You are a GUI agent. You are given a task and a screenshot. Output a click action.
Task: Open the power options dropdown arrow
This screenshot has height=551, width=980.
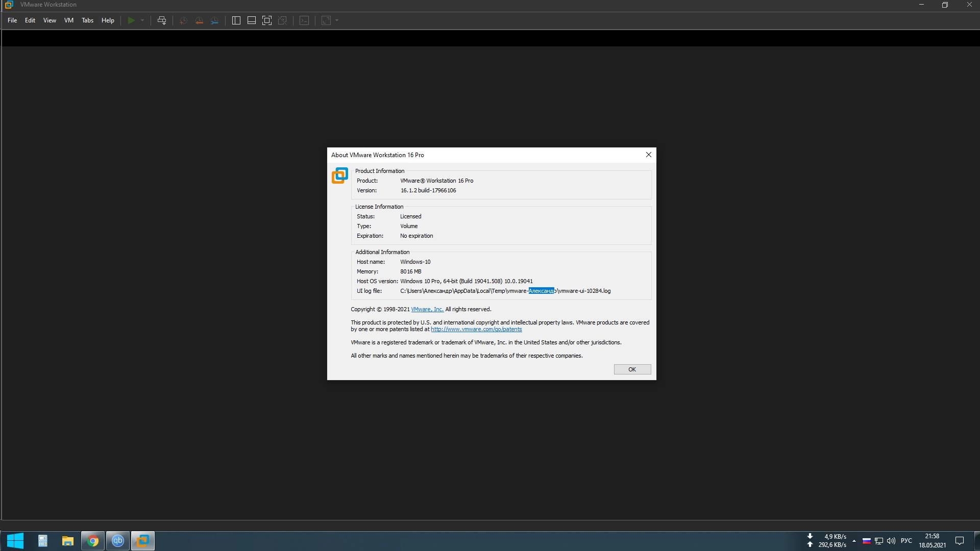(x=142, y=20)
